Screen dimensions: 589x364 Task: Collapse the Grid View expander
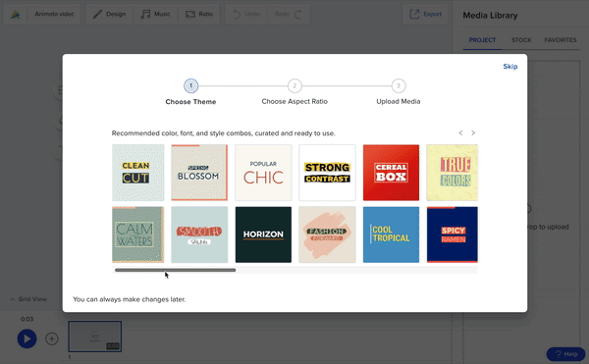[28, 299]
